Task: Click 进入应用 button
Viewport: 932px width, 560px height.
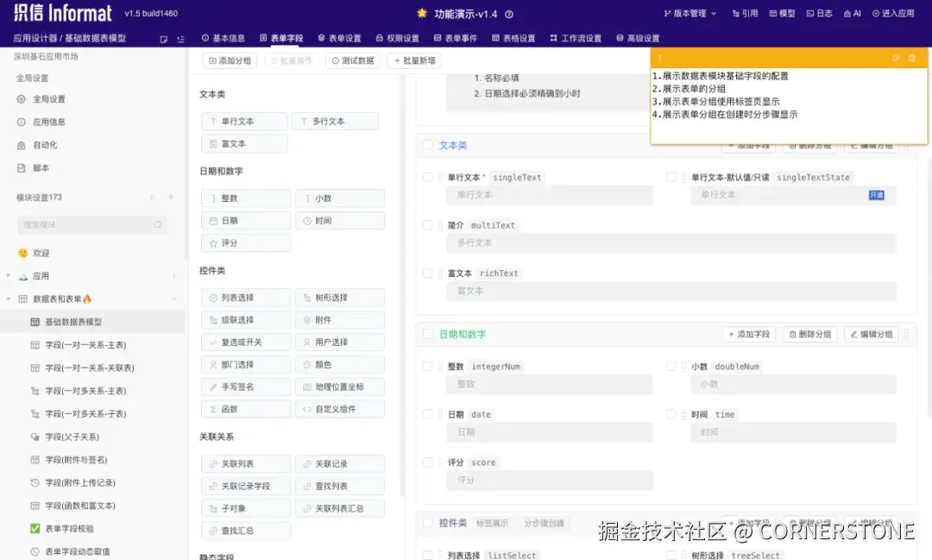Action: (893, 13)
